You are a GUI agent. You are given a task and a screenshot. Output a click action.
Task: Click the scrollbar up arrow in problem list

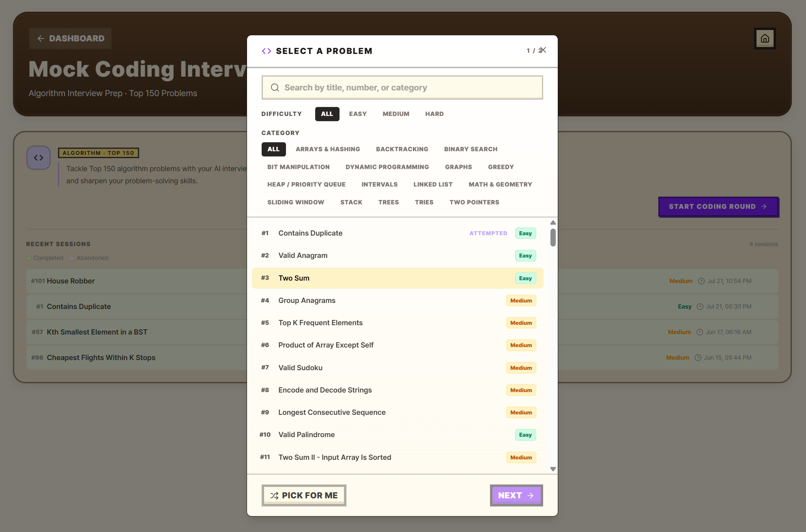point(553,223)
